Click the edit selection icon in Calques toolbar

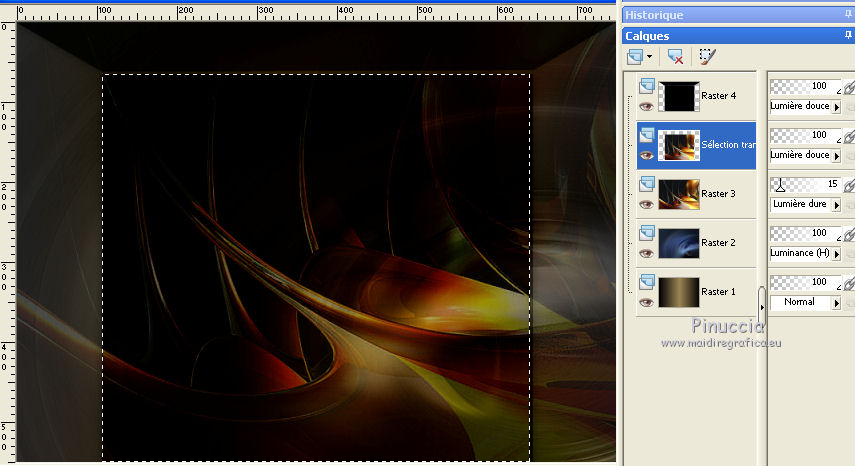click(707, 57)
